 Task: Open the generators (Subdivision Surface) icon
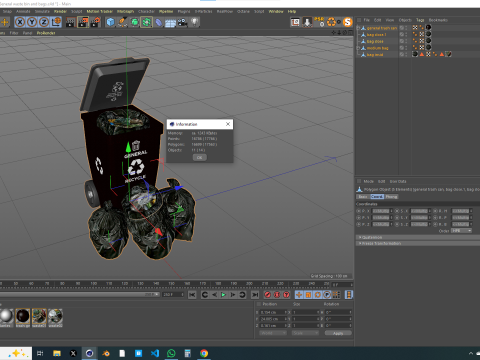134,22
